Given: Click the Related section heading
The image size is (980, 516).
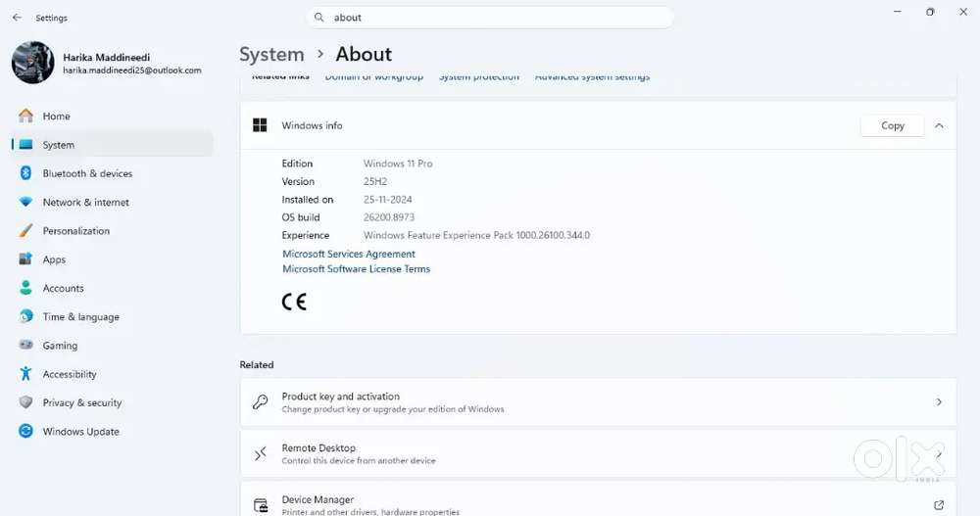Looking at the screenshot, I should tap(257, 365).
